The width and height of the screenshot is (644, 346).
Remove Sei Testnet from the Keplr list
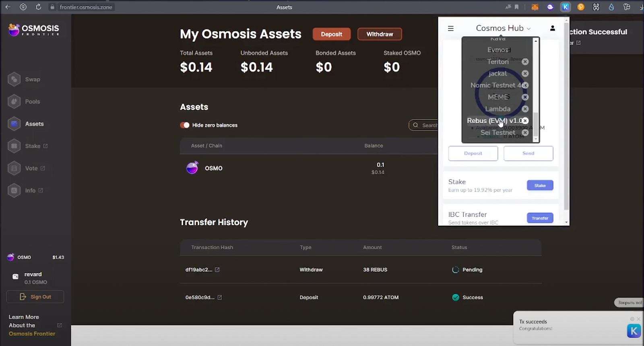point(525,132)
